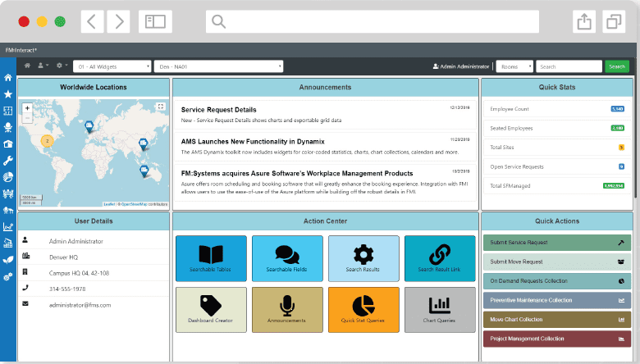Screen dimensions: 640x364
Task: Click the cluster marker labeled 2 on map
Action: [47, 140]
